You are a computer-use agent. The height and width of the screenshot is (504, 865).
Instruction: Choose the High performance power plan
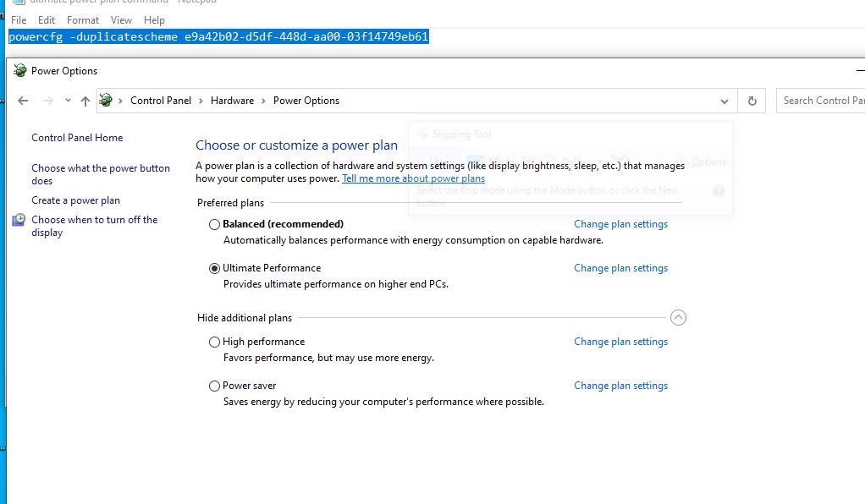coord(214,342)
